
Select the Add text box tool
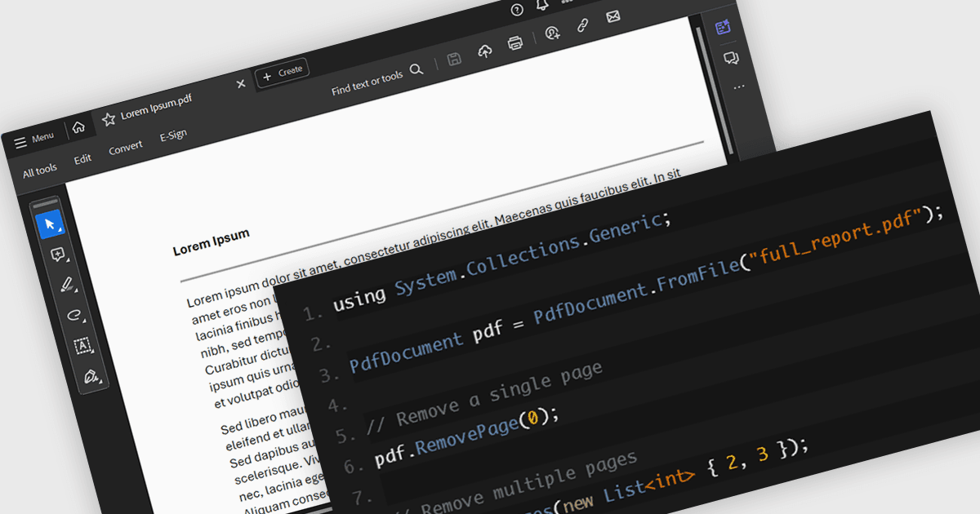pos(82,346)
